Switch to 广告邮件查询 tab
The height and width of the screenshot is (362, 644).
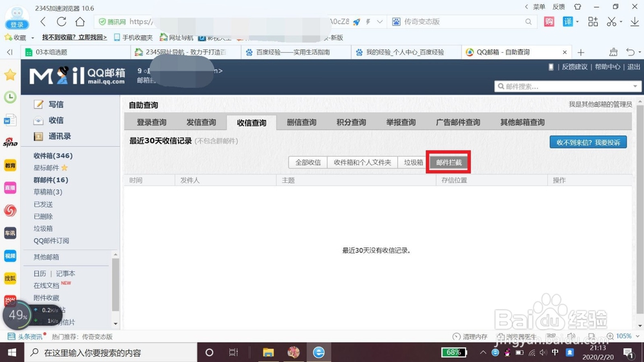tap(458, 122)
